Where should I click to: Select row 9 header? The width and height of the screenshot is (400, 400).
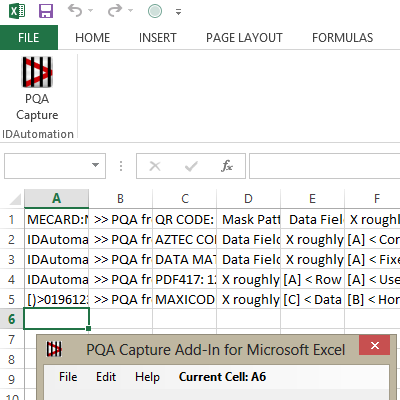[x=12, y=379]
